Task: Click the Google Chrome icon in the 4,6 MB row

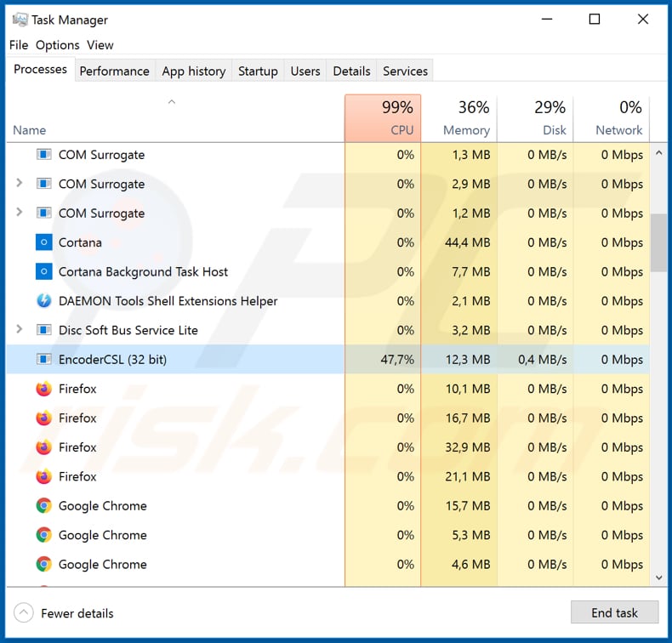Action: [x=43, y=564]
